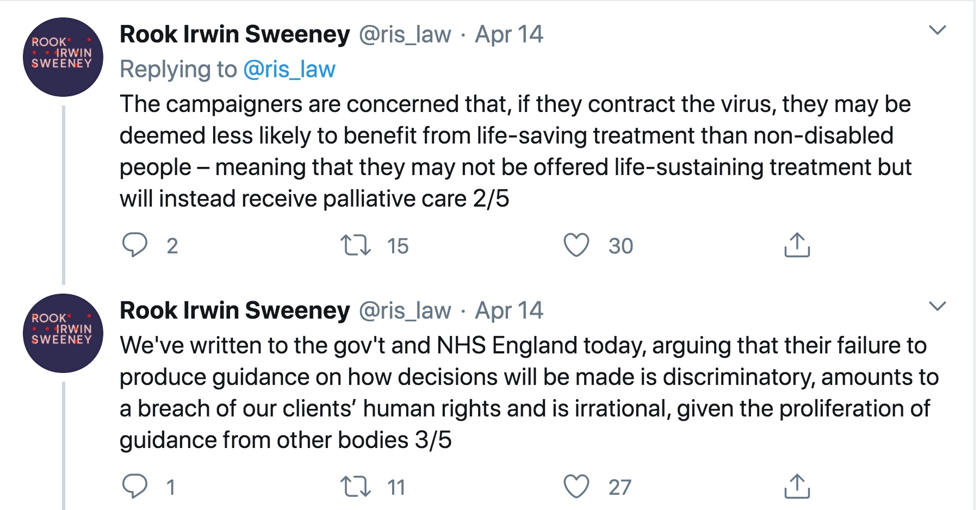Screen dimensions: 980x510
Task: Click the Apr 14 timestamp on second tweet
Action: 509,310
